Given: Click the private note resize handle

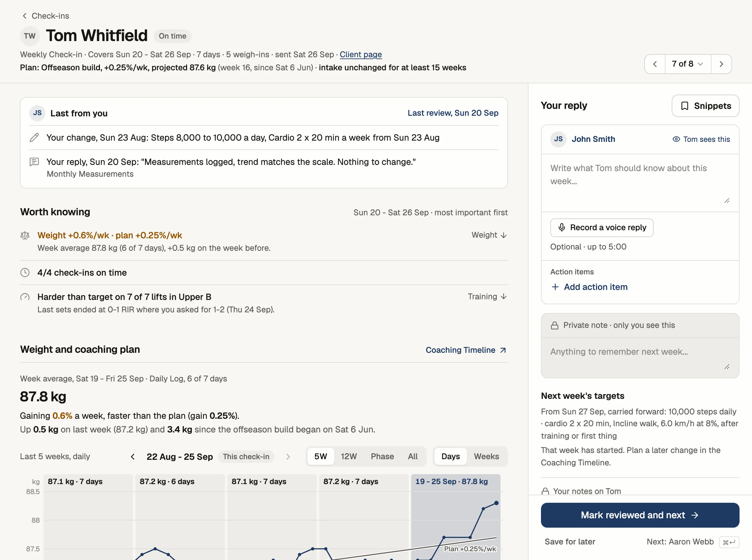Looking at the screenshot, I should coord(726,367).
